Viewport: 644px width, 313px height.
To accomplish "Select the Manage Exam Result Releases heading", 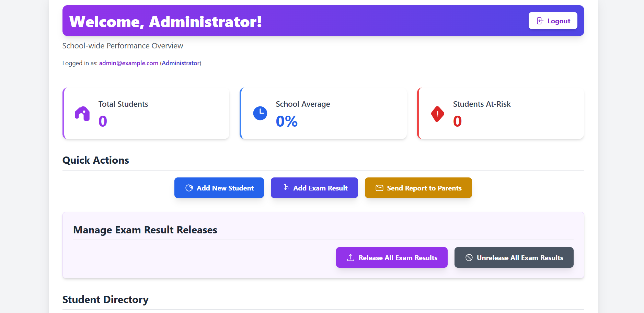I will 145,230.
